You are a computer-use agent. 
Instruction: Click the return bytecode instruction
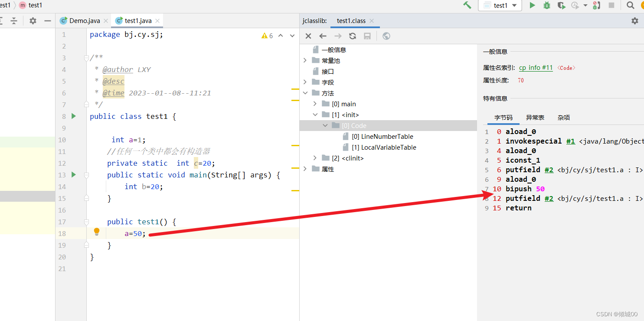point(518,208)
